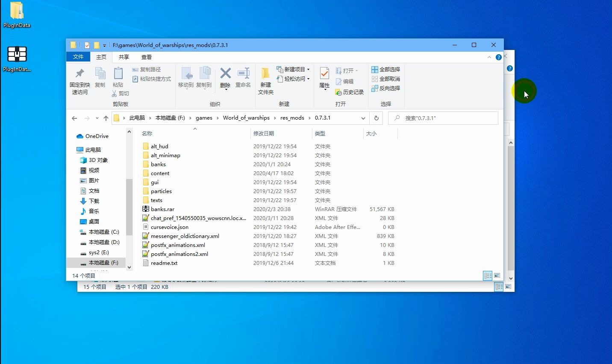Click the Help question mark icon
Image resolution: width=612 pixels, height=364 pixels.
coord(499,57)
